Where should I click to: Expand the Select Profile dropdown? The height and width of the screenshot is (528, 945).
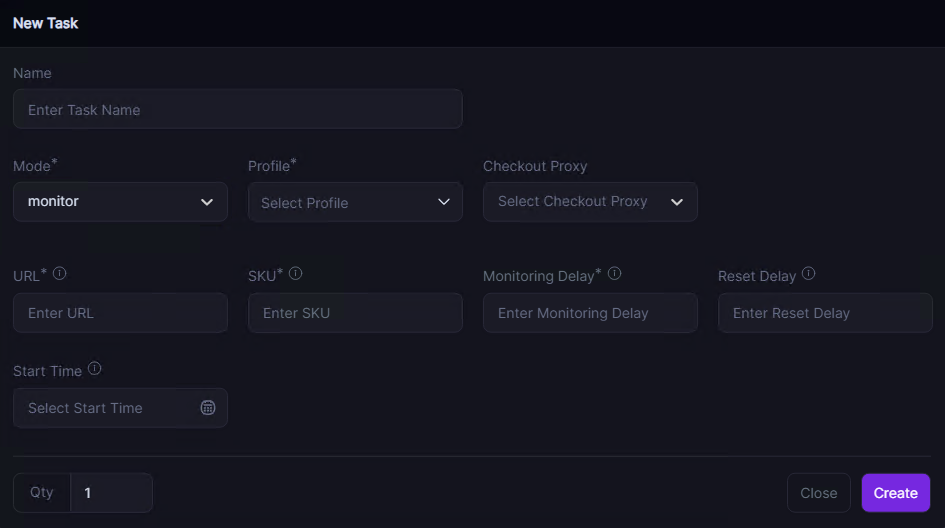coord(355,202)
